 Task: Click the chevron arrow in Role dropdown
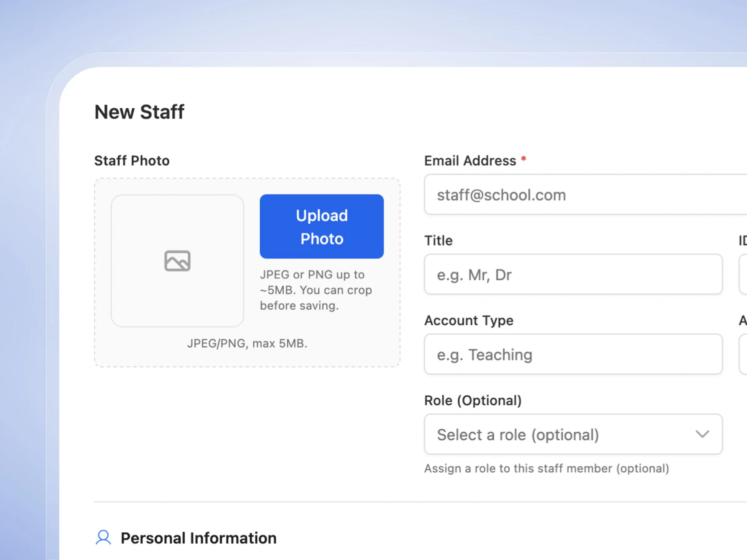[702, 434]
